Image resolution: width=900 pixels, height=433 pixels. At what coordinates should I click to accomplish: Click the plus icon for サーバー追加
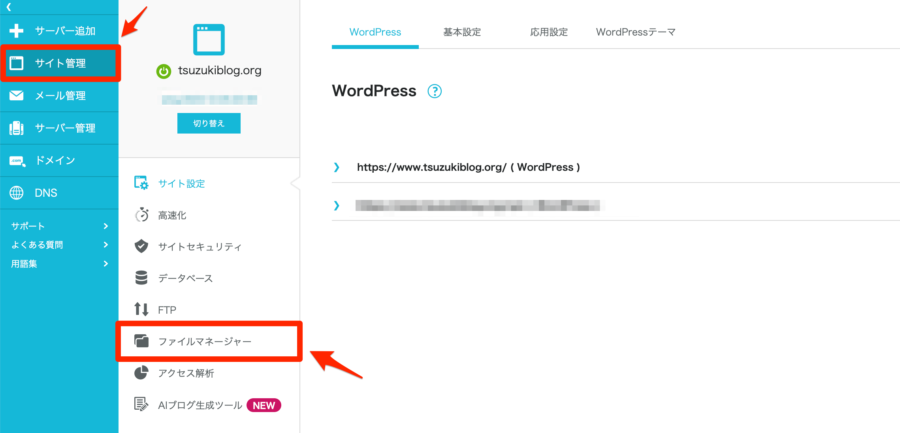click(17, 31)
